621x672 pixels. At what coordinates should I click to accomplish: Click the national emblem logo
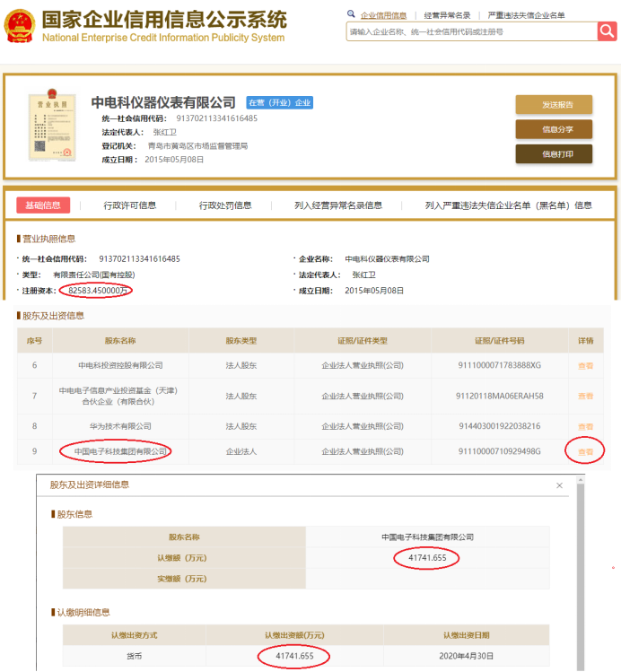[x=20, y=26]
